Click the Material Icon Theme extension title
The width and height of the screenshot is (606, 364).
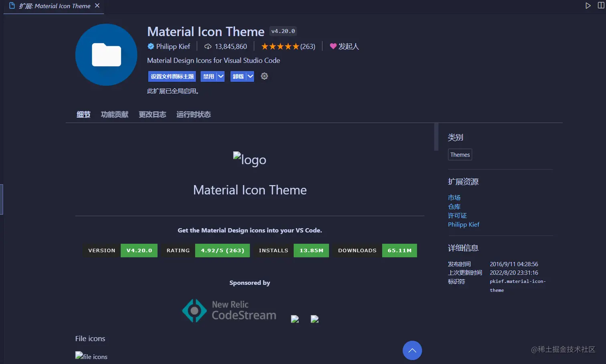coord(206,32)
